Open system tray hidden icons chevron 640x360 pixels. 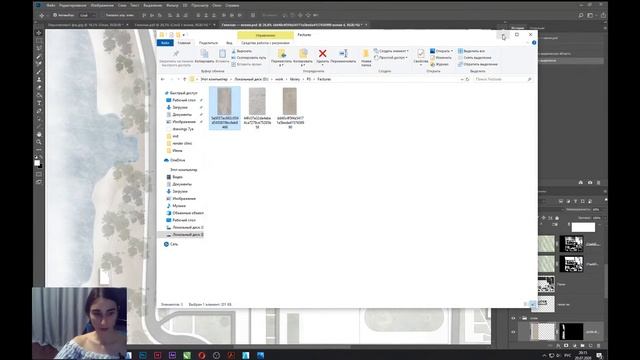pos(544,356)
